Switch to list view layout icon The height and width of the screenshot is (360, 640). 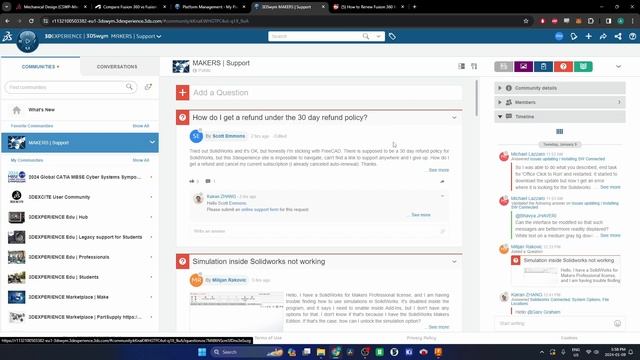tap(462, 66)
